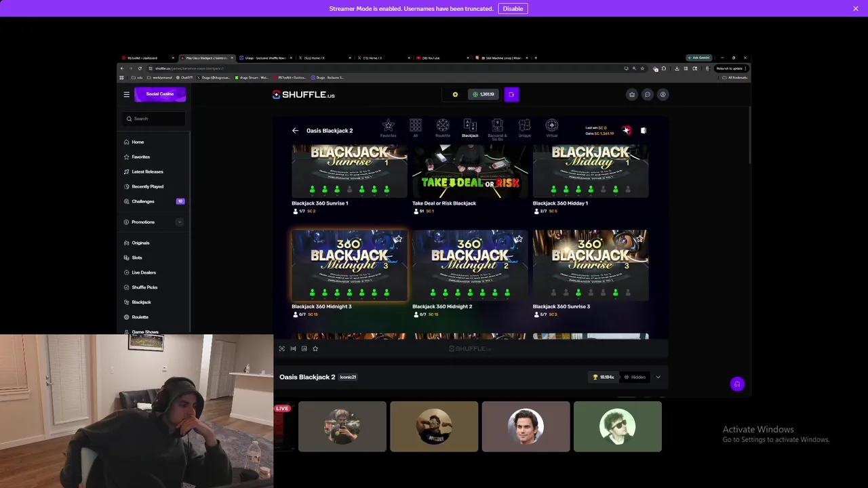Click the sidebar Search field
Screen dimensions: 868x488
click(x=154, y=119)
